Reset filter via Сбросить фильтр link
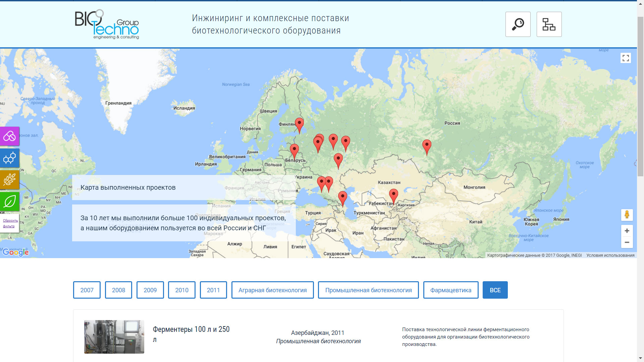The image size is (644, 362). tap(10, 223)
